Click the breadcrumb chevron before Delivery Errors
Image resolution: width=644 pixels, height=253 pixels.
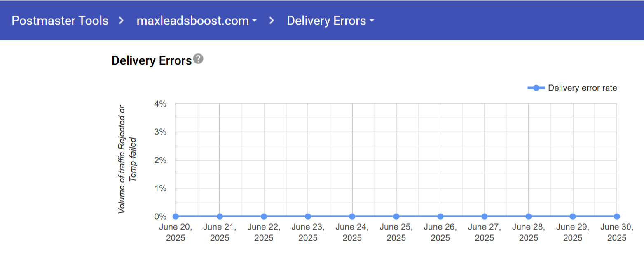[x=272, y=21]
